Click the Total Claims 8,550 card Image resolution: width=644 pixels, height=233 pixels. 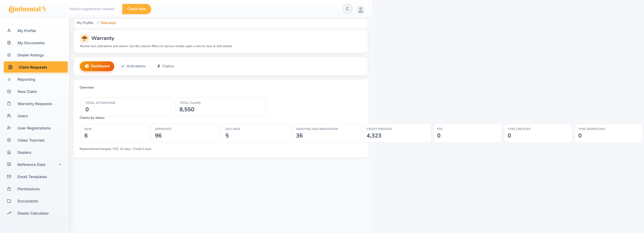[x=220, y=107]
